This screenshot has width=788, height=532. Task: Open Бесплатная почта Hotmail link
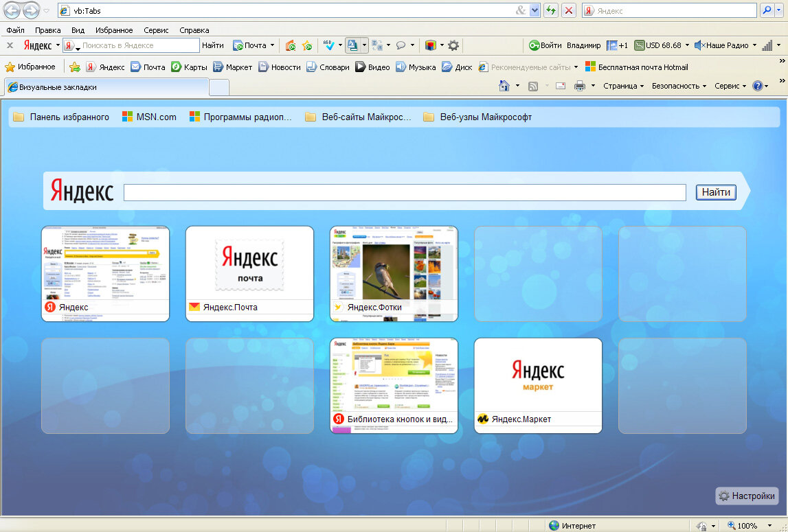637,67
